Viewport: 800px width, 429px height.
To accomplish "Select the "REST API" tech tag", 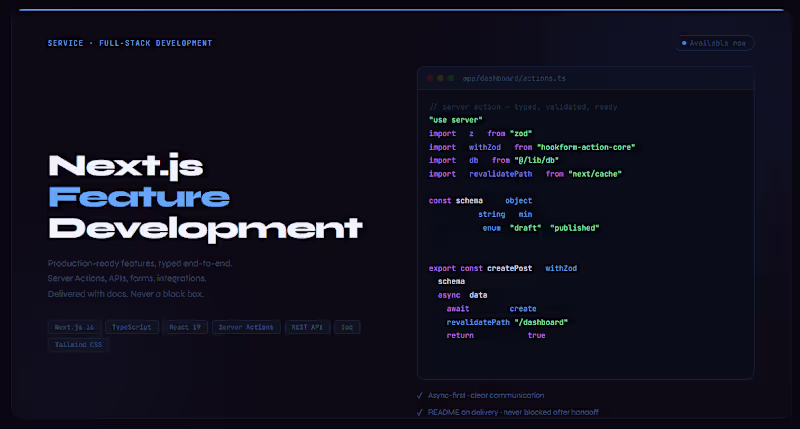I will click(x=307, y=327).
